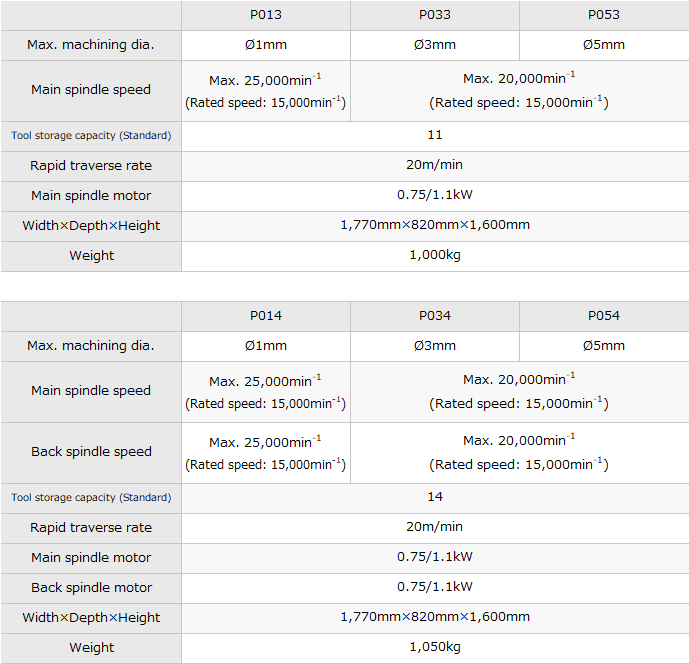The image size is (689, 664).
Task: Click the P033 model header
Action: 435,15
